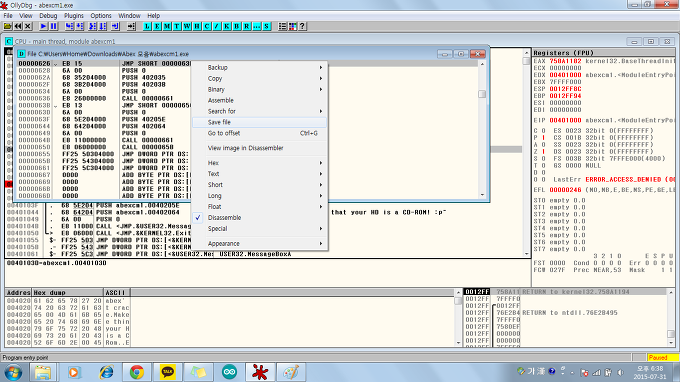Open Internet Explorer from the taskbar

click(106, 372)
